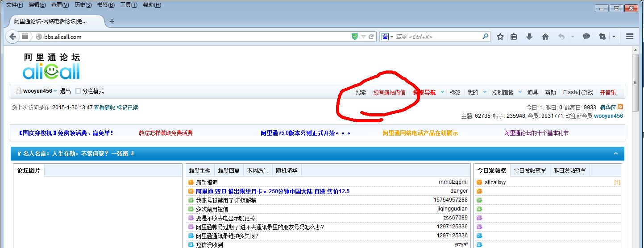Collapse the 名人名言 section with chevron
644x248 pixels.
(x=616, y=153)
